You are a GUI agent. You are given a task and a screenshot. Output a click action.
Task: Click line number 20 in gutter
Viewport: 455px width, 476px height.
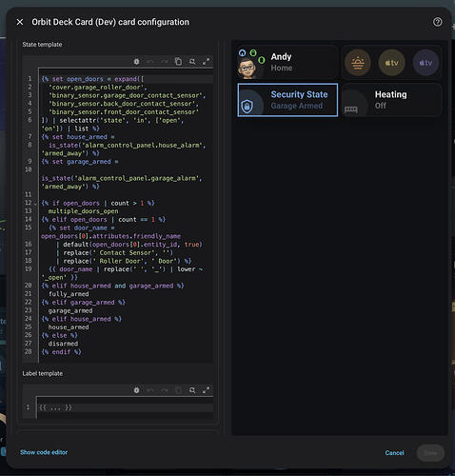click(29, 286)
